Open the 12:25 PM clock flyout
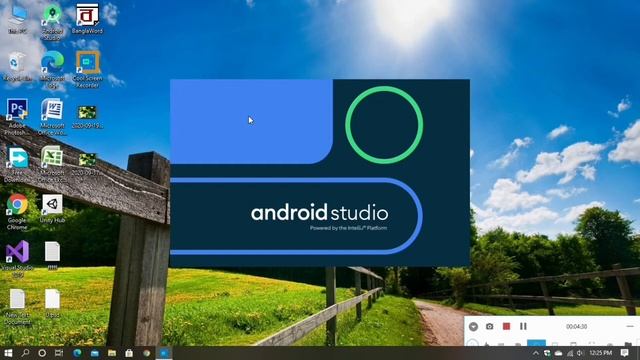Screen dimensions: 640x360 coord(600,353)
